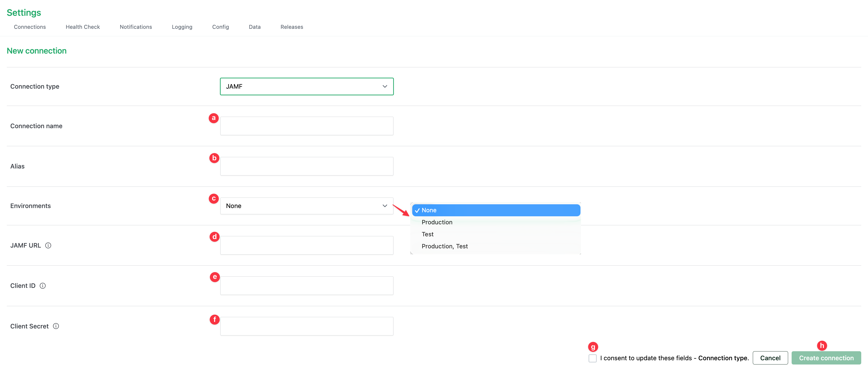Open the Logging tab
The width and height of the screenshot is (868, 369).
(x=182, y=27)
